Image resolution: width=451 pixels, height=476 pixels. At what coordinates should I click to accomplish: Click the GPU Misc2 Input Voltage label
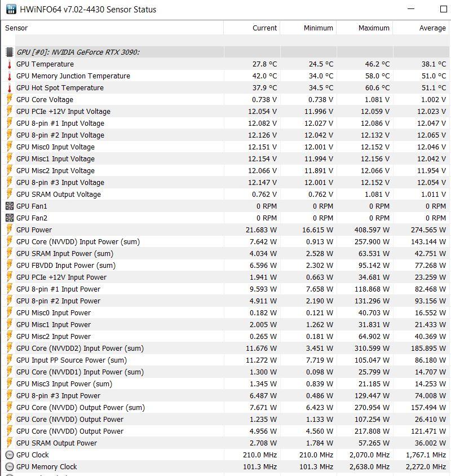tap(56, 171)
